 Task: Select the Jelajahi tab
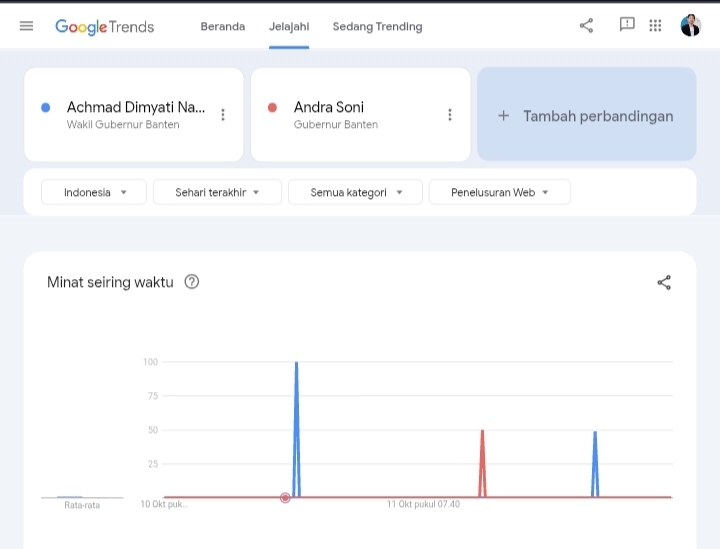pos(289,27)
